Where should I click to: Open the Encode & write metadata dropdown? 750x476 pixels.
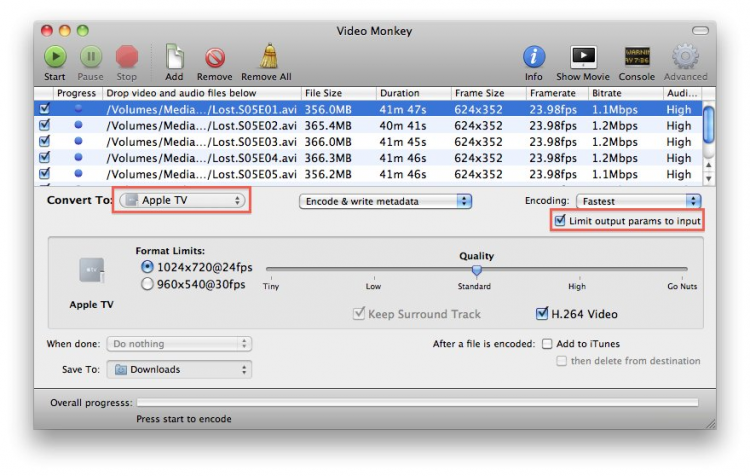[386, 201]
